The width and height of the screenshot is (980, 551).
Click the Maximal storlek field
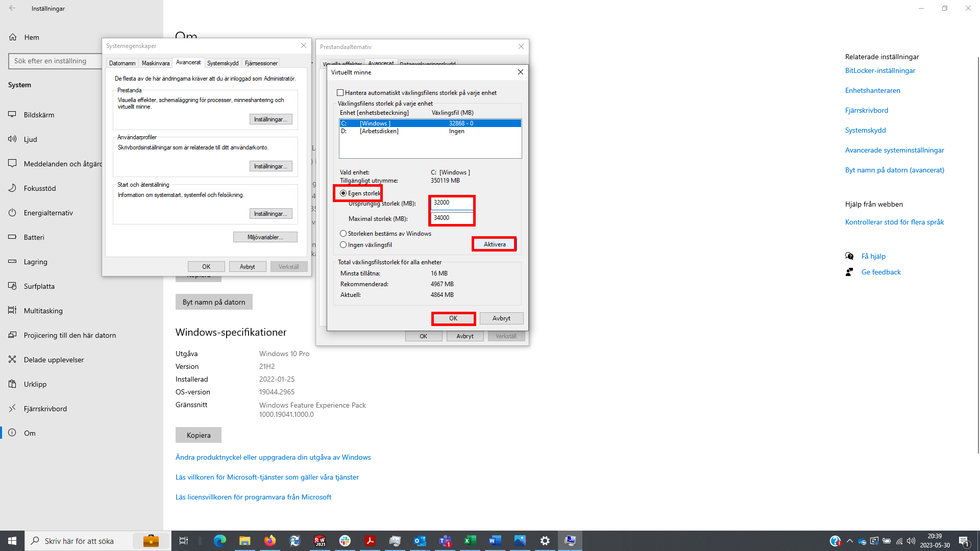click(452, 218)
